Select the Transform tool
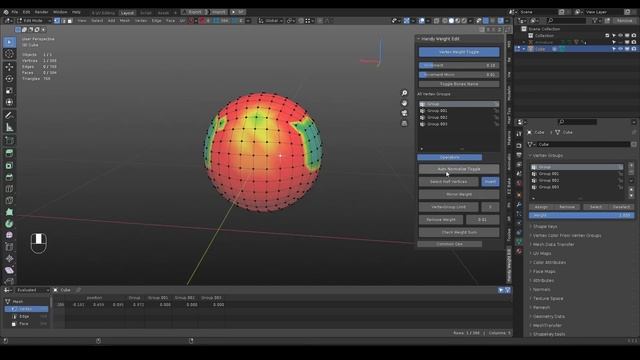The width and height of the screenshot is (640, 360). point(9,102)
